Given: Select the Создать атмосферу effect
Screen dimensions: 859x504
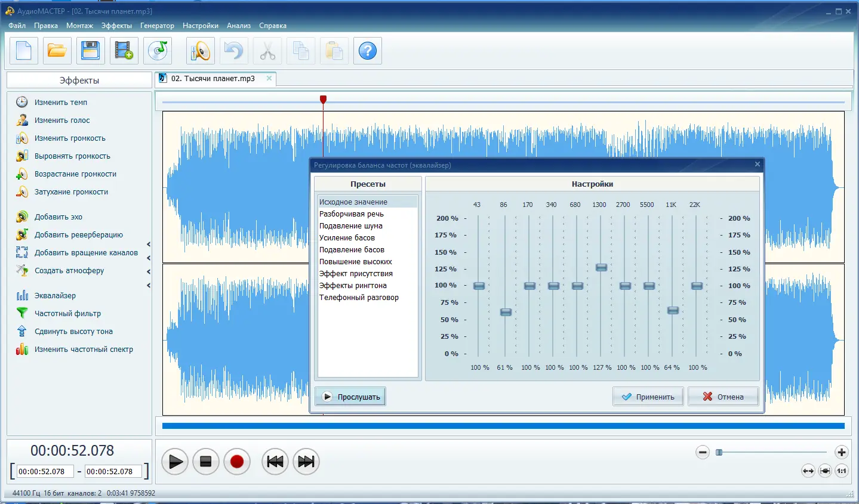Looking at the screenshot, I should [x=69, y=271].
